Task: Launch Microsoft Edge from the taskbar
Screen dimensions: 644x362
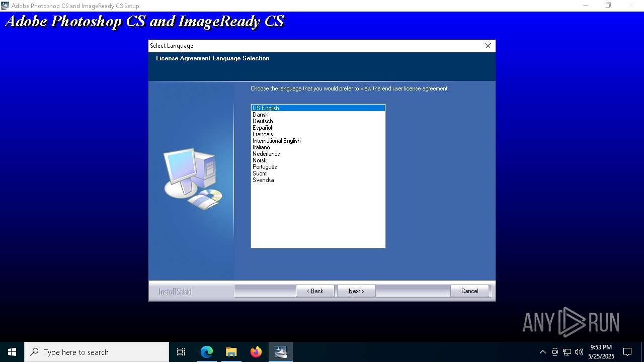Action: [x=207, y=352]
